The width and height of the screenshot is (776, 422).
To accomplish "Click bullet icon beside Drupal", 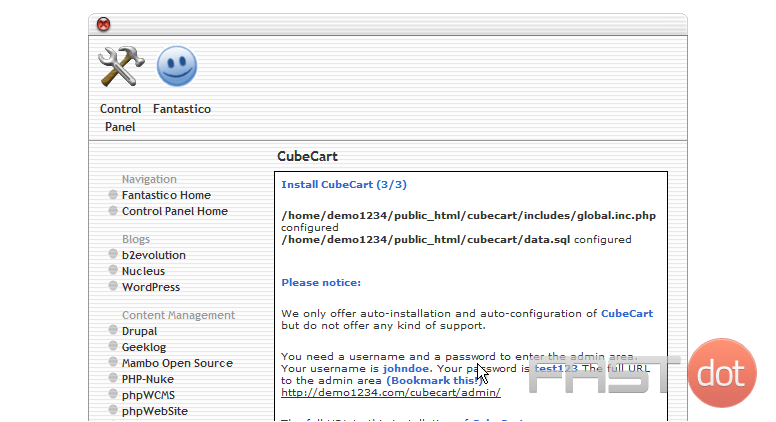I will point(113,330).
